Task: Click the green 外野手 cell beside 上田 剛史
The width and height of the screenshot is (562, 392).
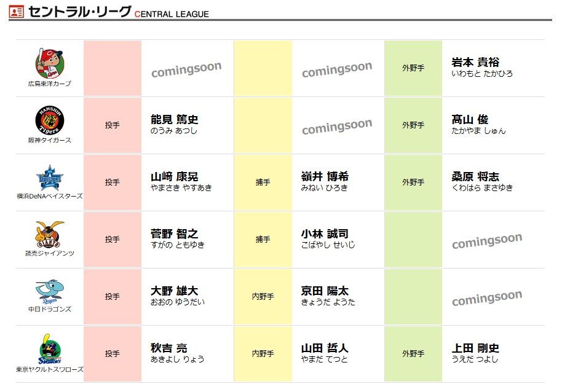Action: coord(413,354)
